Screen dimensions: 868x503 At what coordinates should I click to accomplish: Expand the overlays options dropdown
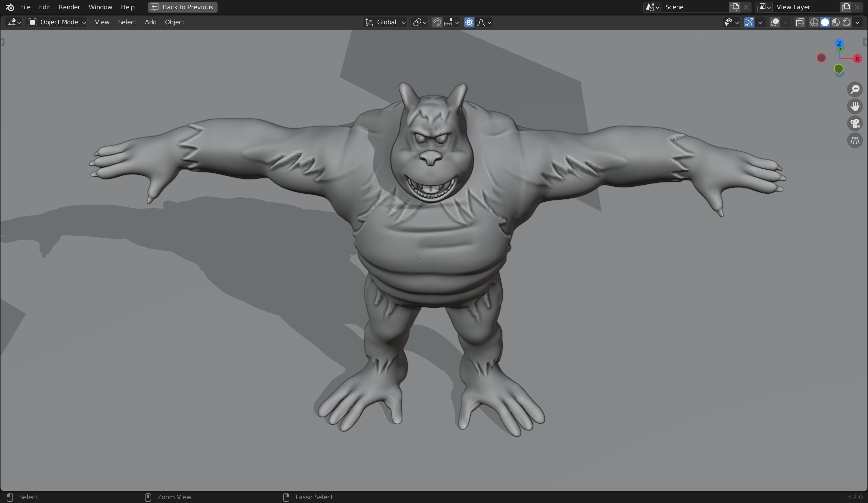pos(786,22)
